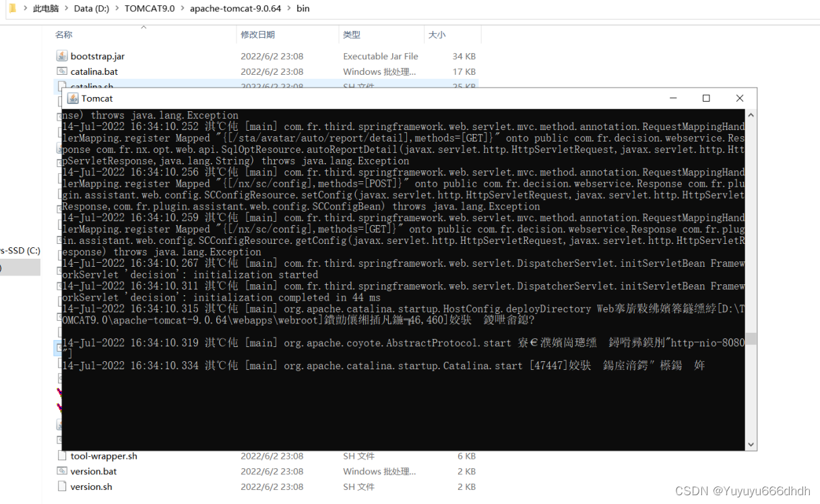Select version.bat file name
The width and height of the screenshot is (820, 504).
(94, 471)
